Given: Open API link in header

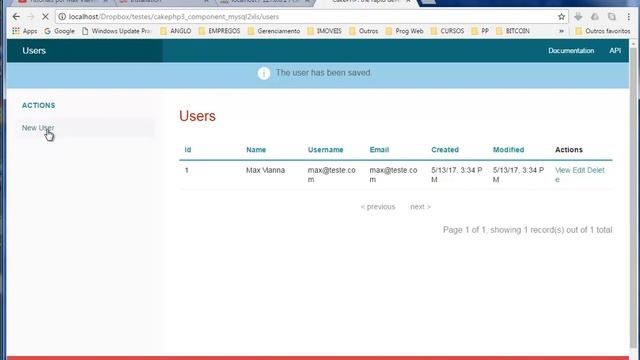Looking at the screenshot, I should [615, 51].
